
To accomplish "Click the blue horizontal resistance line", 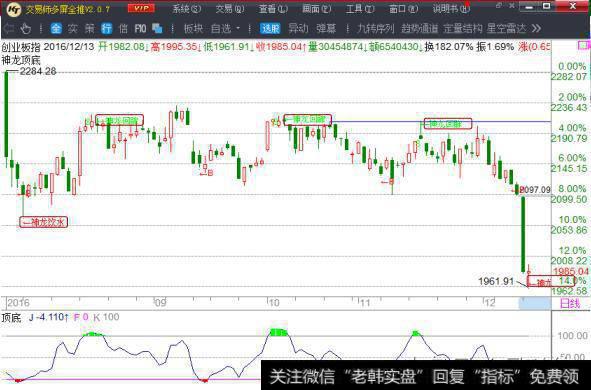I will (441, 121).
